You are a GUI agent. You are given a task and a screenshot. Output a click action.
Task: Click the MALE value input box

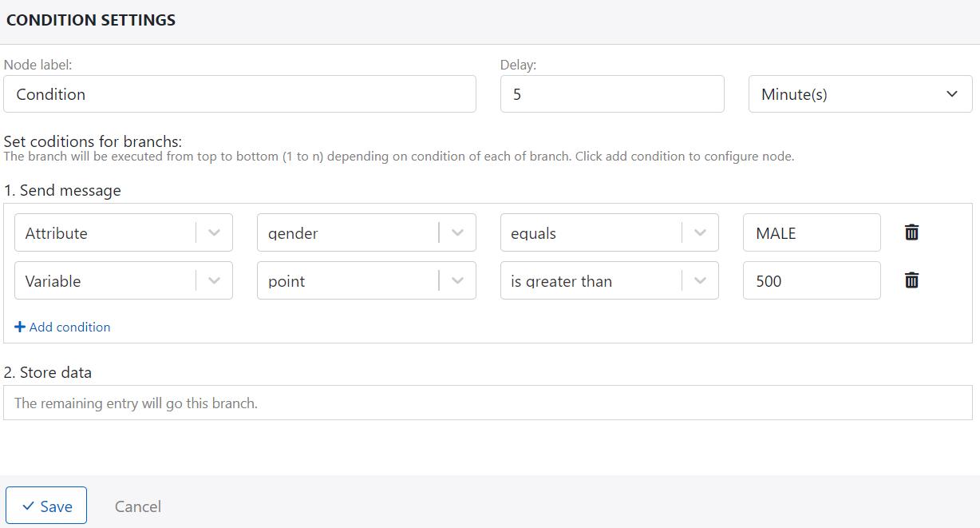click(811, 233)
